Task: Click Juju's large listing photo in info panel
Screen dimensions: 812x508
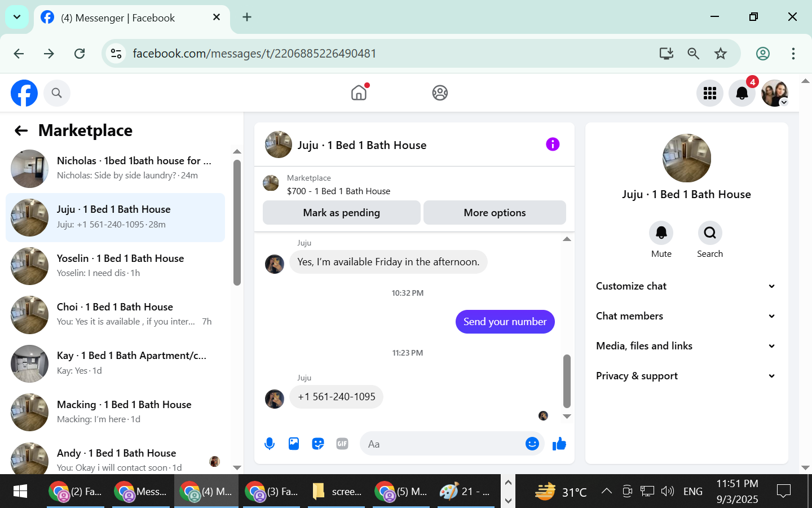Action: click(x=687, y=158)
